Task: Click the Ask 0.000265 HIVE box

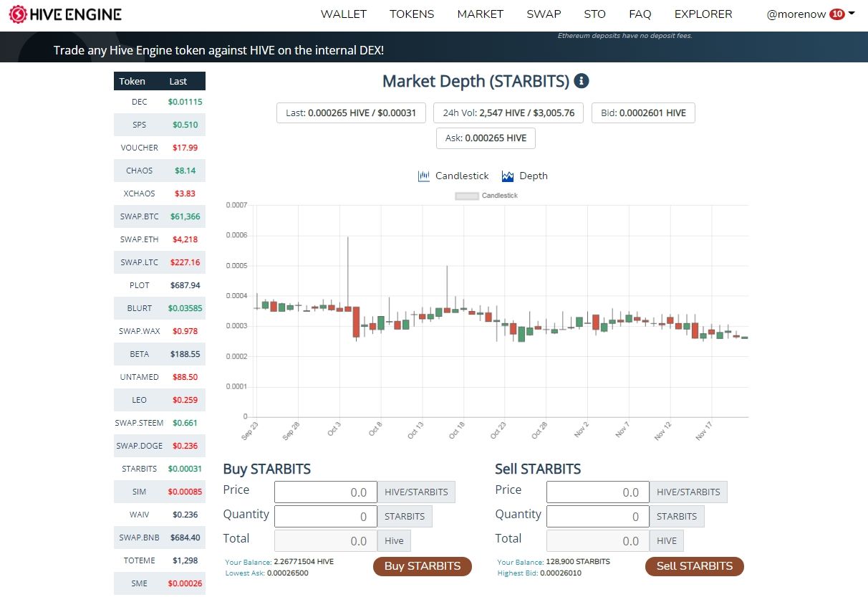Action: (x=486, y=138)
